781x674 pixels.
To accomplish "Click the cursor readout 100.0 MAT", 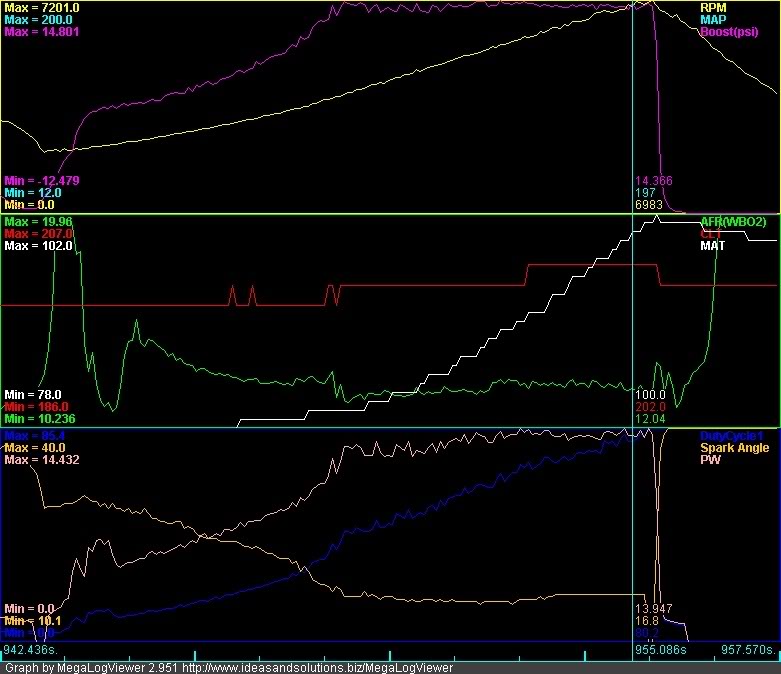I will [651, 395].
